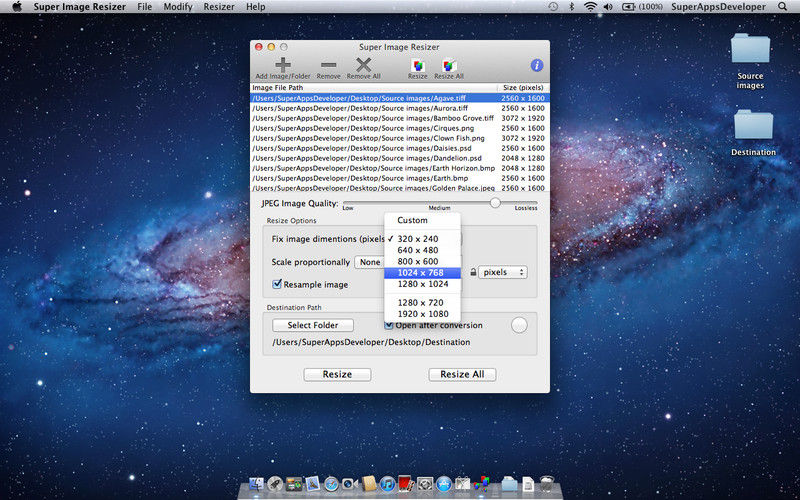Click the Image File Path column header
800x500 pixels.
coord(373,88)
